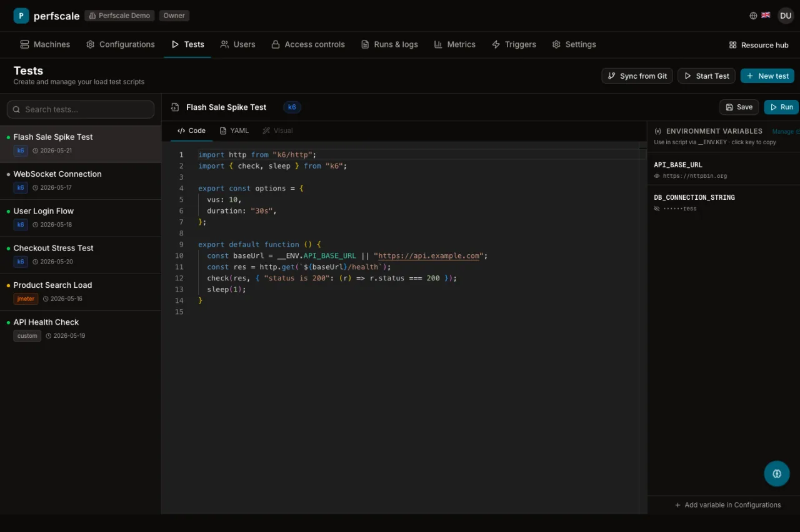This screenshot has width=800, height=532.
Task: Go to the Tests tab
Action: pos(187,44)
